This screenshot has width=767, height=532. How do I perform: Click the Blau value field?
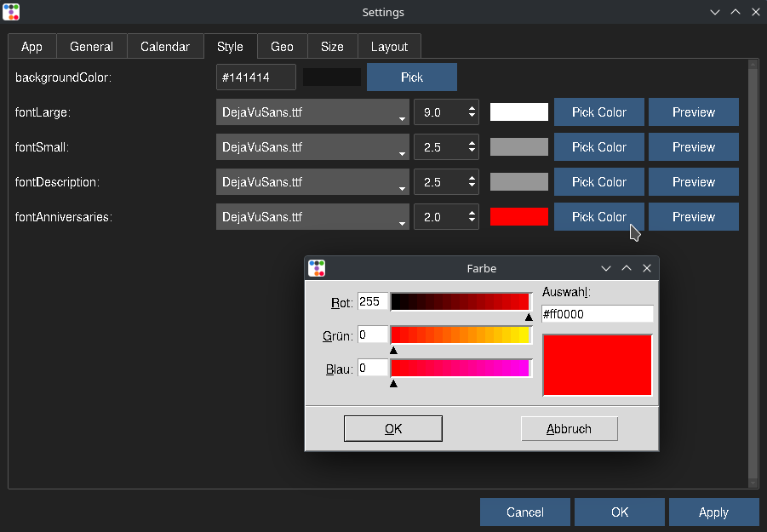coord(373,368)
